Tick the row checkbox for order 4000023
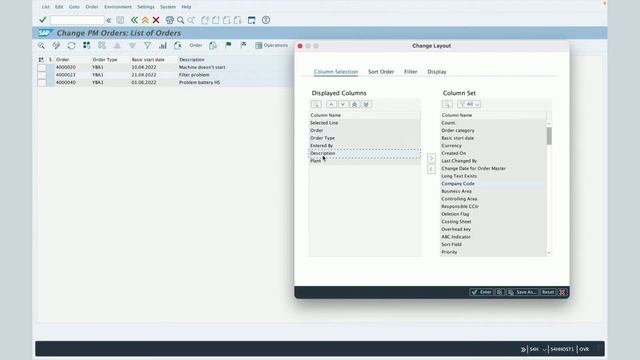 point(42,75)
